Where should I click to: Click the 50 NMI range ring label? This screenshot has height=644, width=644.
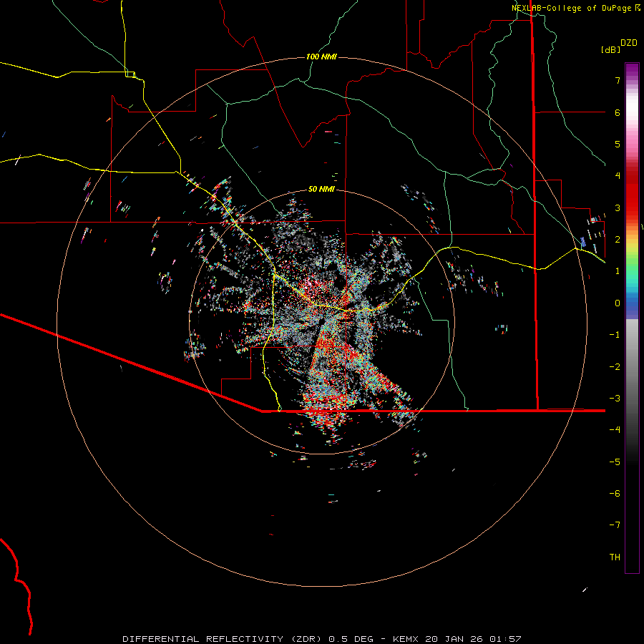[x=321, y=189]
